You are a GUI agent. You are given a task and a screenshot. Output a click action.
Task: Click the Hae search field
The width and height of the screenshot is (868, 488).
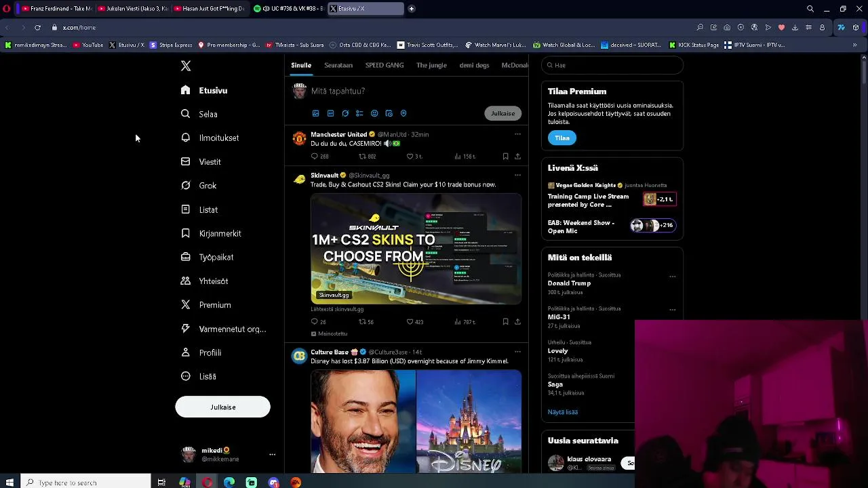pyautogui.click(x=612, y=65)
